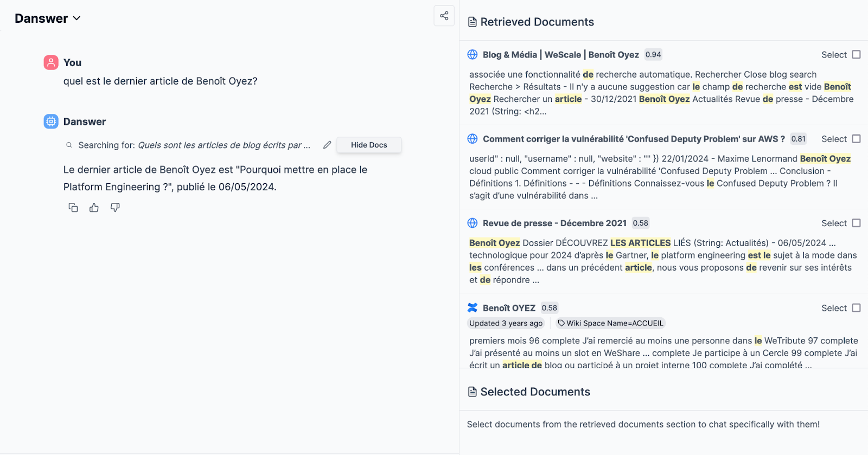
Task: Open 'Blog & Média | WeScale | Benoît Oyez' link
Action: tap(561, 55)
